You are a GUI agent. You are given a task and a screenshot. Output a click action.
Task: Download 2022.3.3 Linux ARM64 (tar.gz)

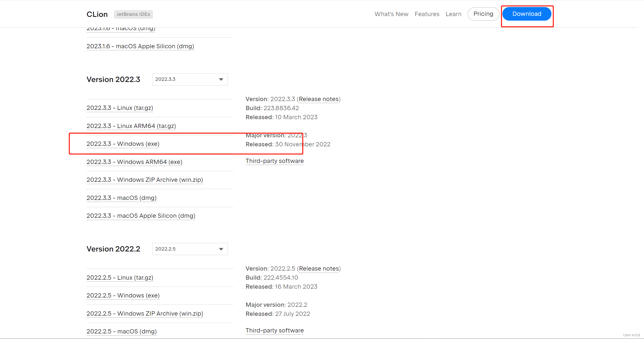(131, 126)
